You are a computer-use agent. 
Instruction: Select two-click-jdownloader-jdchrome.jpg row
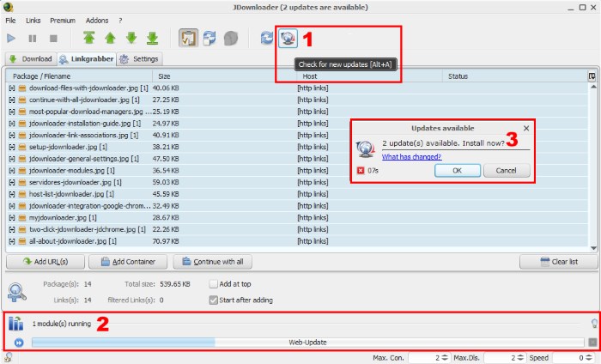297,229
